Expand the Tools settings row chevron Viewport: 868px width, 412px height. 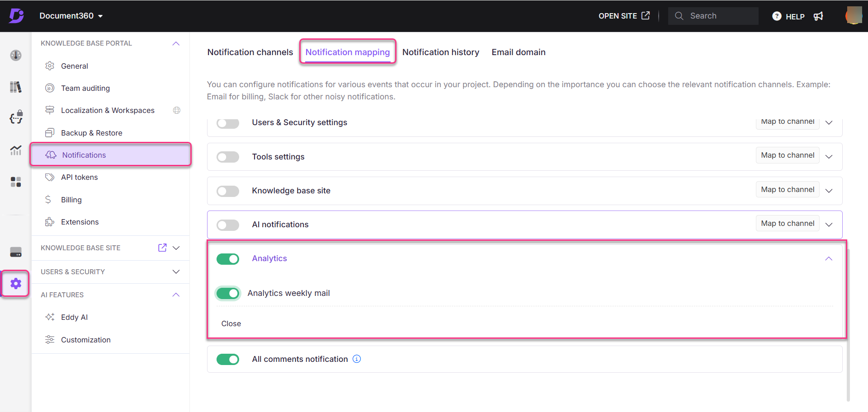pyautogui.click(x=829, y=156)
